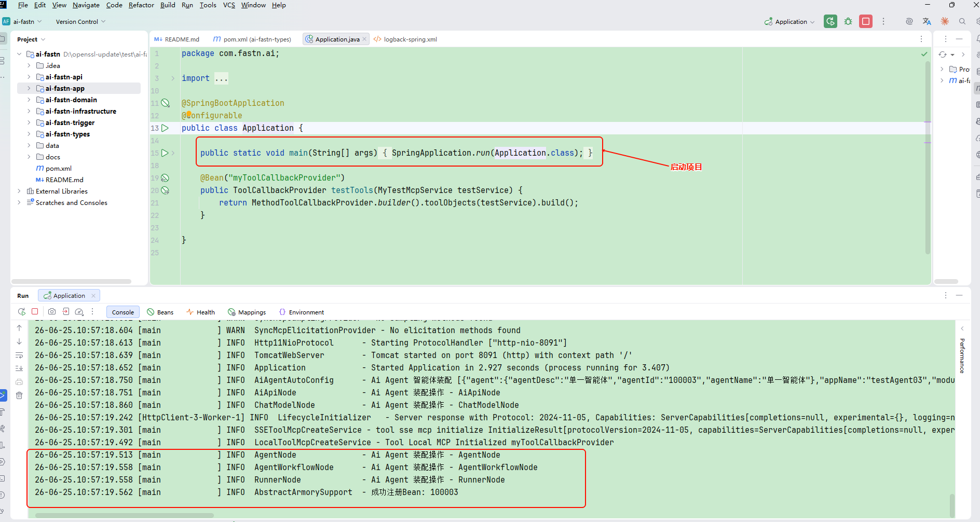
Task: Switch to pom.xml (ai-fastn-types) tab
Action: [252, 39]
